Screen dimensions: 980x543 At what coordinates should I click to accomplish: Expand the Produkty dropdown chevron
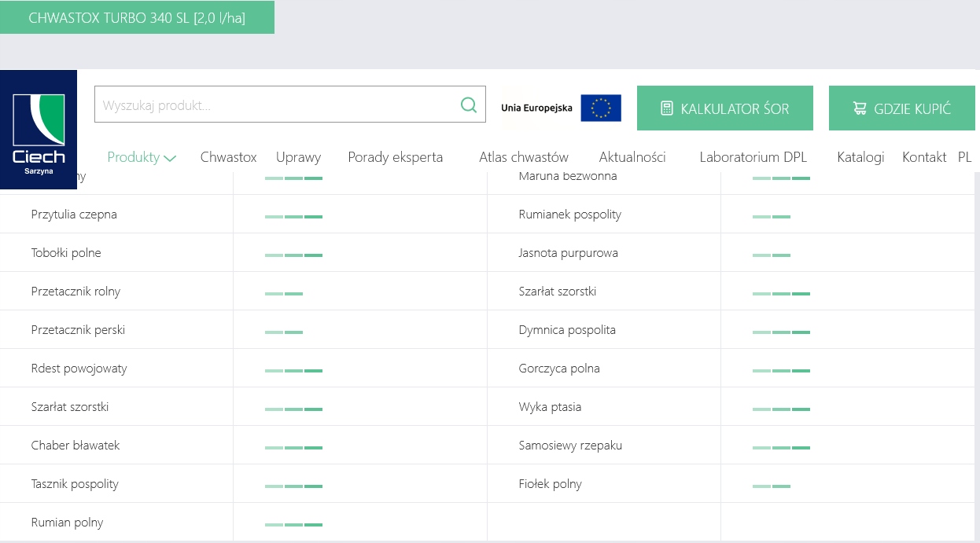170,158
